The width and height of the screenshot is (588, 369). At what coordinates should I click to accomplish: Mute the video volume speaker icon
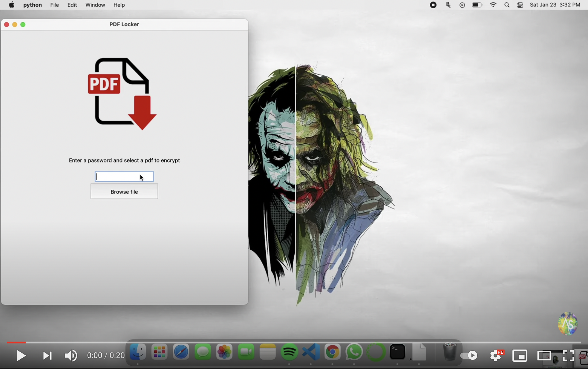pyautogui.click(x=71, y=355)
